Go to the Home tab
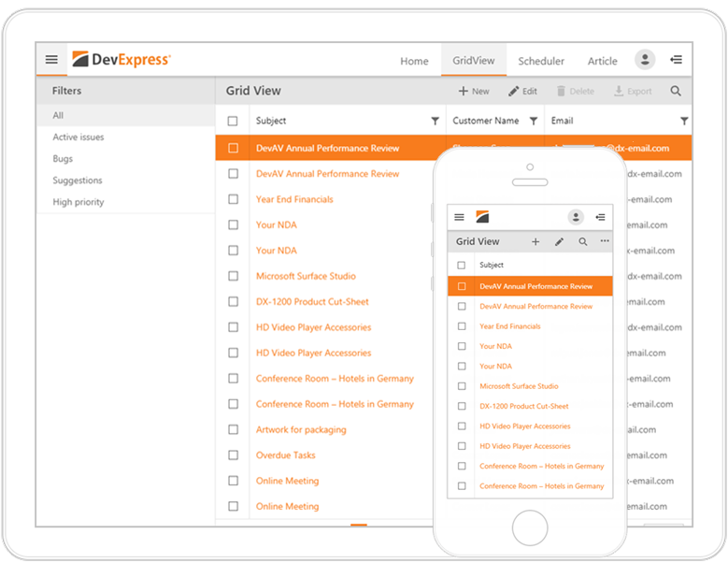This screenshot has width=728, height=563. (x=414, y=61)
